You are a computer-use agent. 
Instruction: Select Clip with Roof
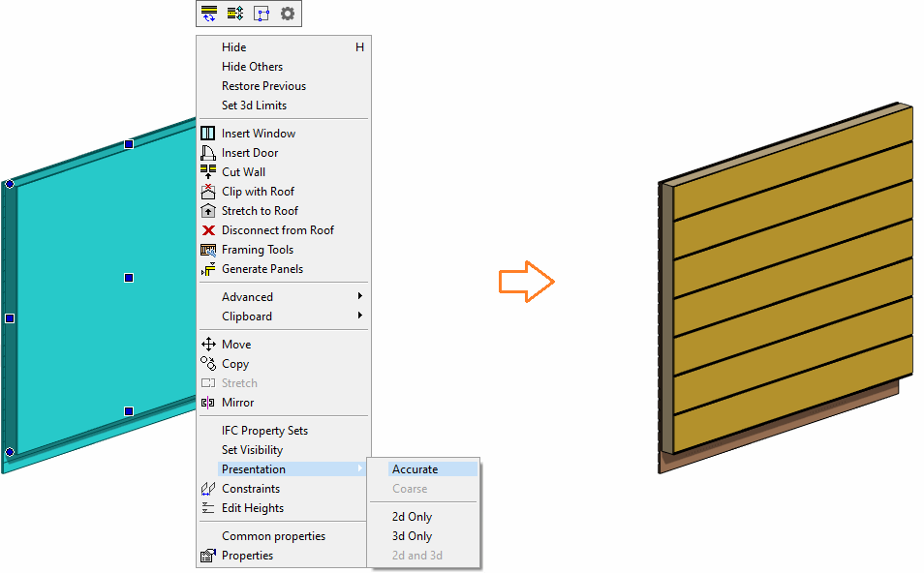[x=258, y=192]
